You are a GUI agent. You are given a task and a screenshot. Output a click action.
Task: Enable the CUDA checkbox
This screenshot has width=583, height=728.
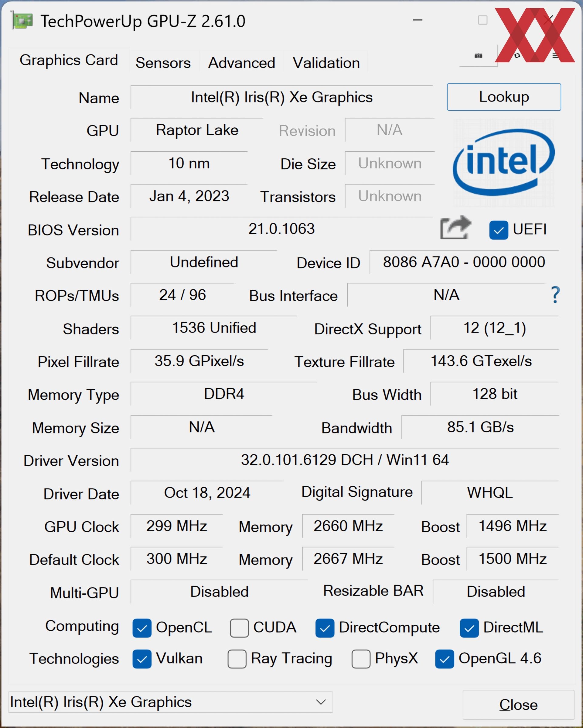pos(239,628)
